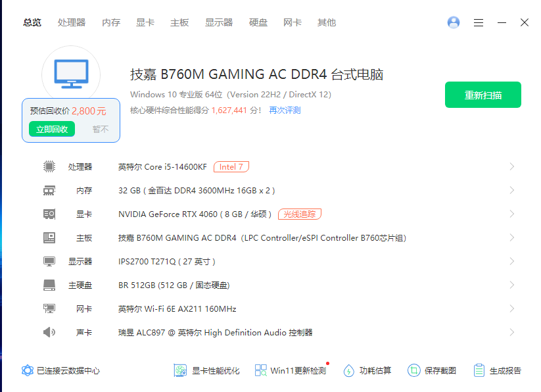541x392 pixels.
Task: Select the 硬盘 tab
Action: [258, 23]
